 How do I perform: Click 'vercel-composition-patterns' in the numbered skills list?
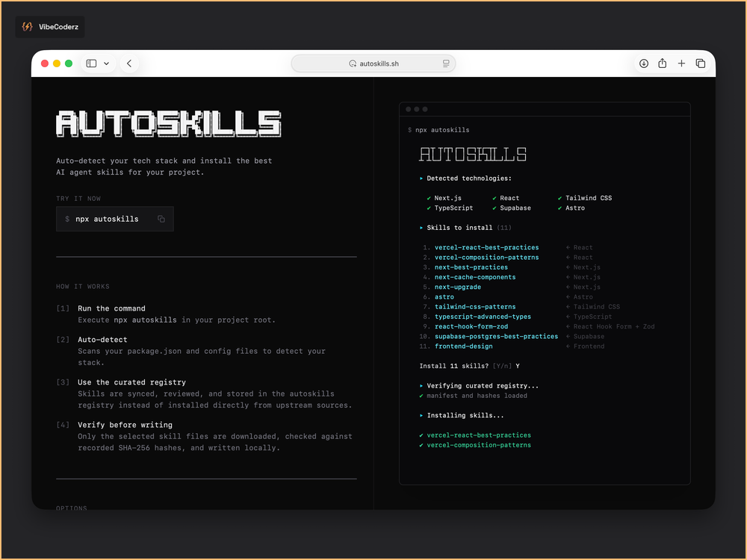486,258
